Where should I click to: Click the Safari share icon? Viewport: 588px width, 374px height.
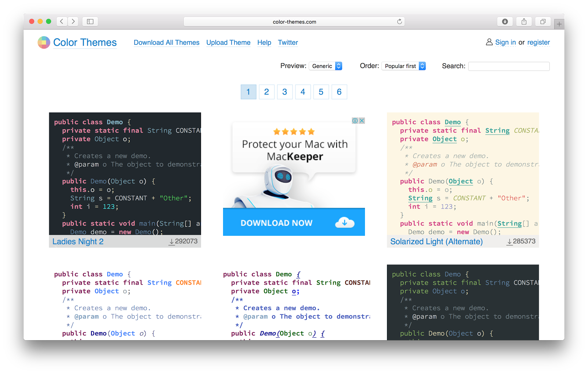tap(524, 21)
